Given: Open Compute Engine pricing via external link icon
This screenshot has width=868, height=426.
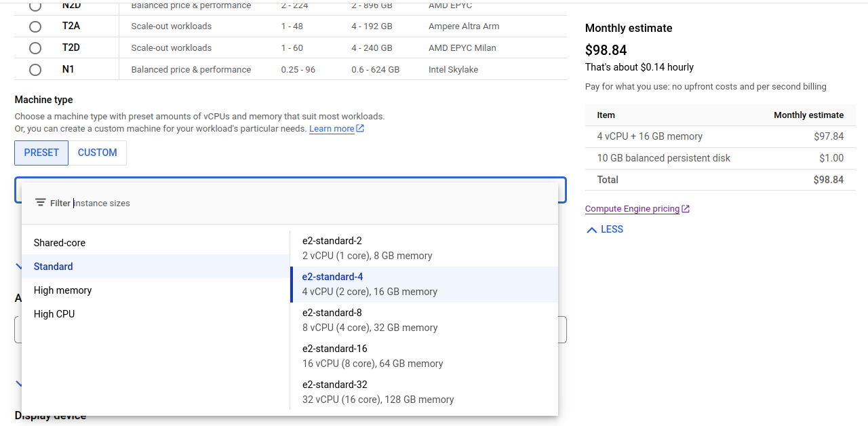Looking at the screenshot, I should point(687,208).
